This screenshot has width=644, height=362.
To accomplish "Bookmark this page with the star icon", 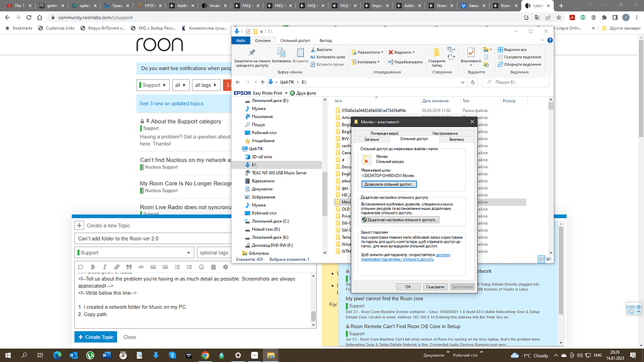I will [x=558, y=18].
